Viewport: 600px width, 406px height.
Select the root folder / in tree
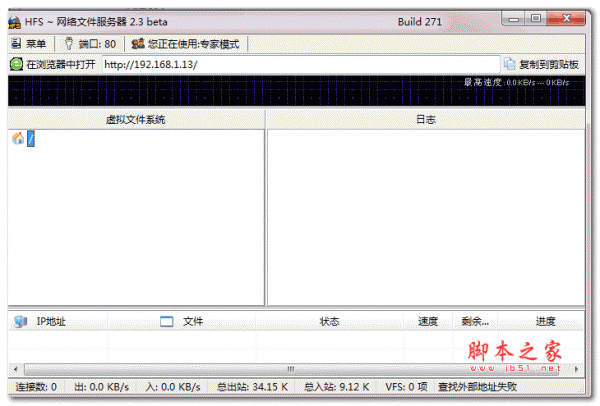(x=31, y=139)
